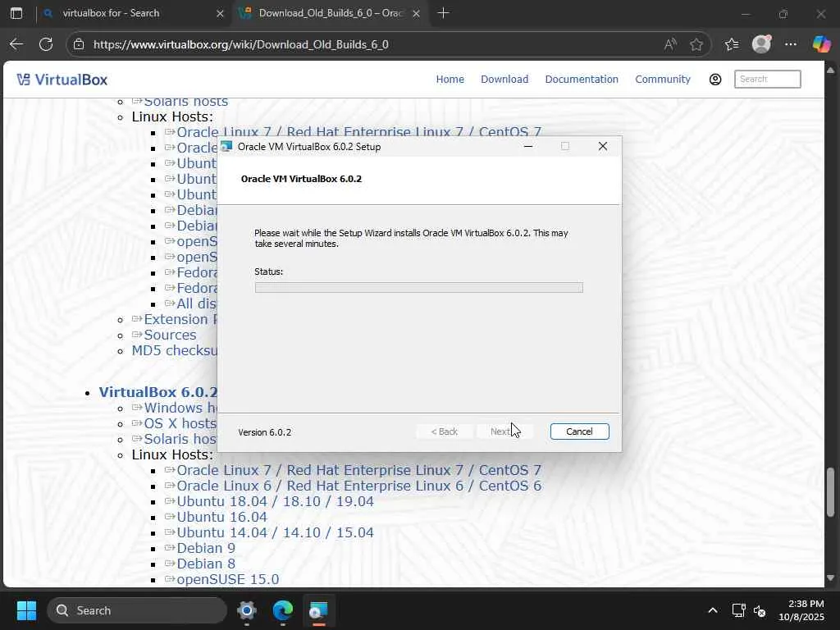Open the openSUSE 15.0 download link

tap(228, 579)
